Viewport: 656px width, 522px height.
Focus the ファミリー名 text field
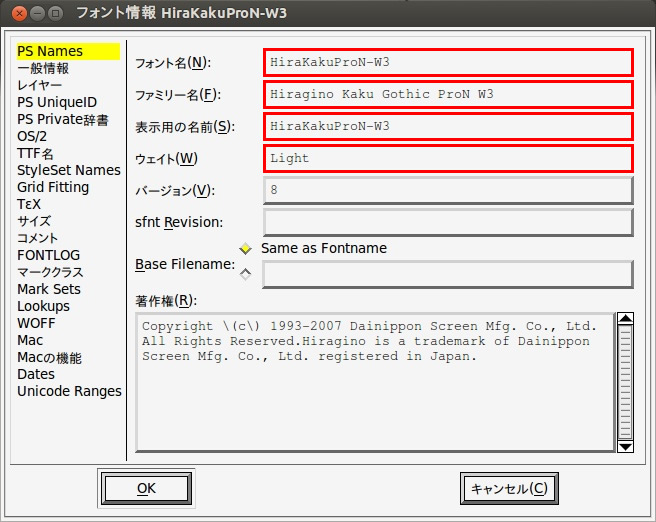click(x=448, y=95)
